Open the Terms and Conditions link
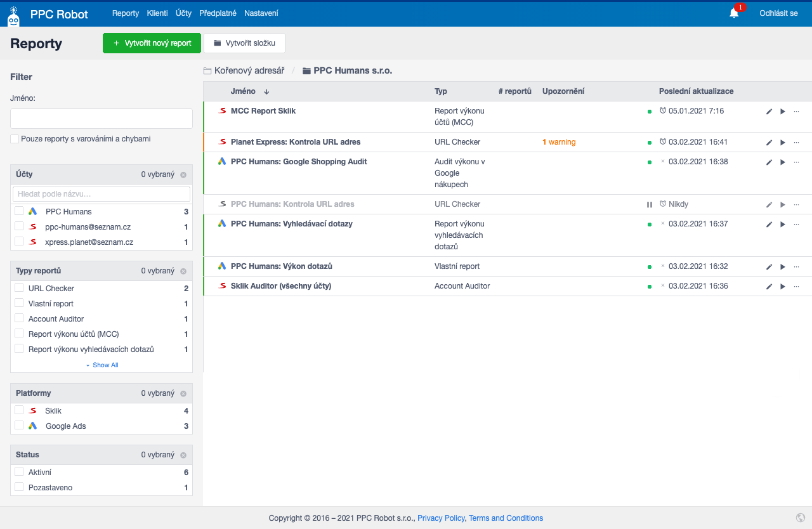 (x=506, y=518)
